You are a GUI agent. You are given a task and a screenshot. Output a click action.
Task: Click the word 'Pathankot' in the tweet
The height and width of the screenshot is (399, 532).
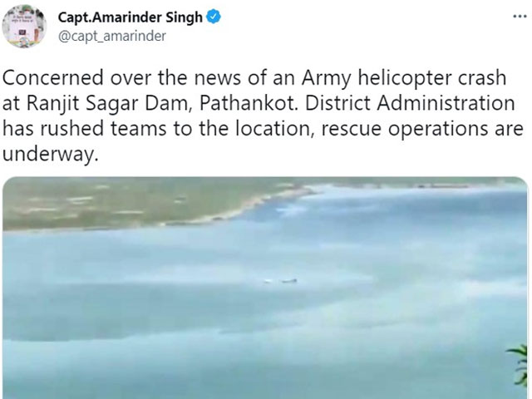click(248, 103)
